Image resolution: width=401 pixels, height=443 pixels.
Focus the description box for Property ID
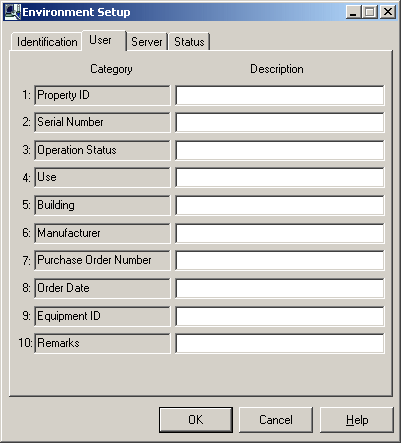pyautogui.click(x=280, y=95)
